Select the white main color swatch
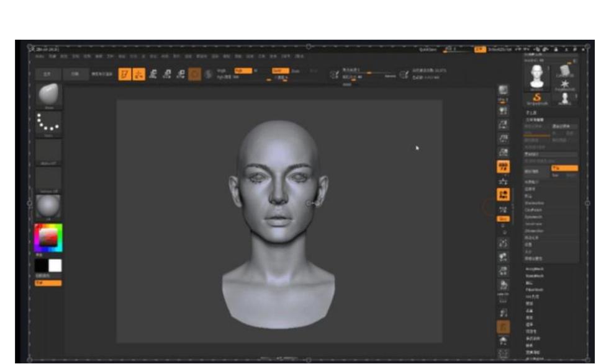This screenshot has height=364, width=601. coord(55,265)
